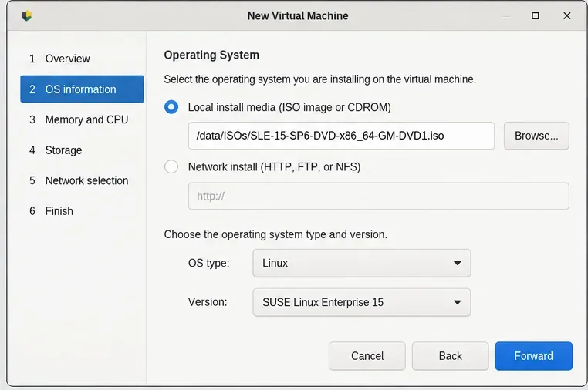
Task: Select step 2 OS information
Action: pos(82,89)
